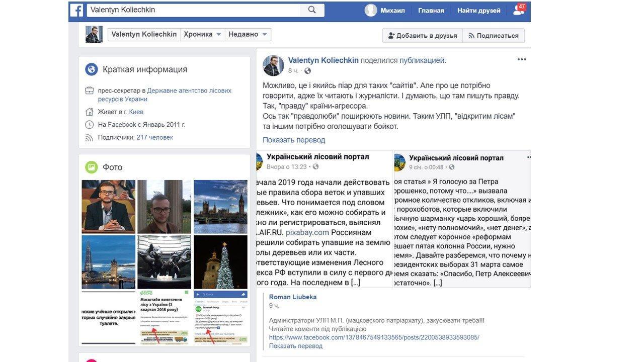Click the Фото section icon
The width and height of the screenshot is (644, 362).
92,167
